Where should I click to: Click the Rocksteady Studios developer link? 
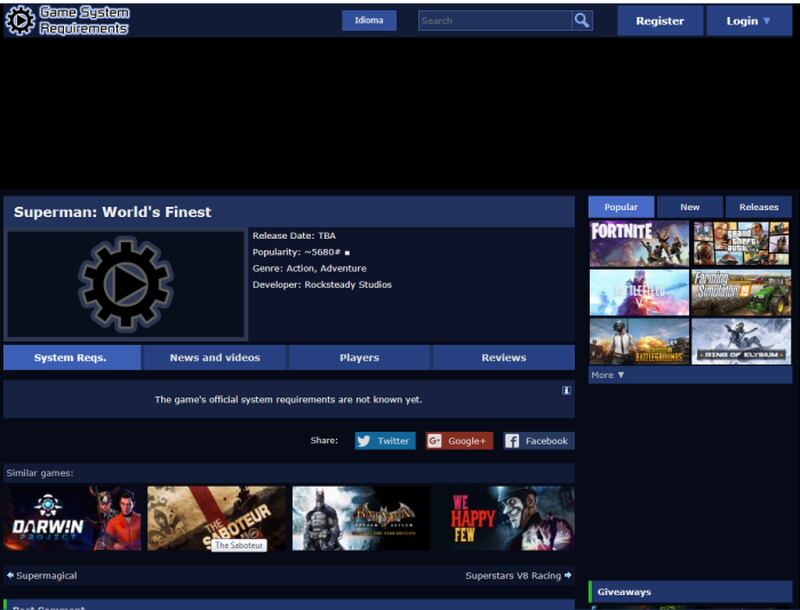click(x=348, y=285)
